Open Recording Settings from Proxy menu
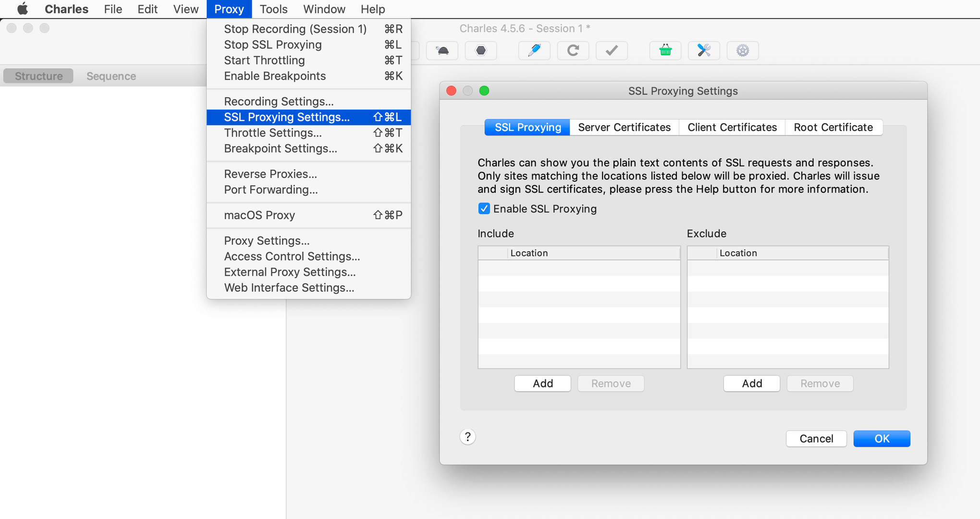The image size is (980, 519). pyautogui.click(x=308, y=101)
